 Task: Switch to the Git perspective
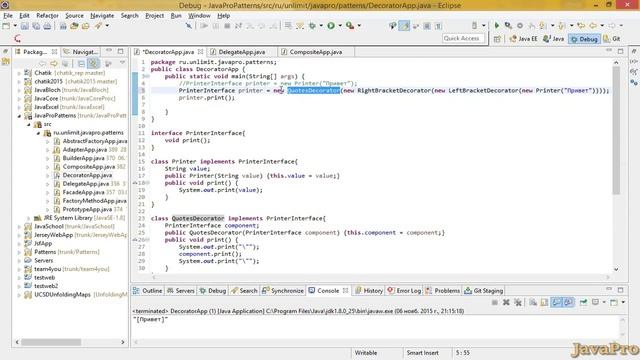click(612, 39)
